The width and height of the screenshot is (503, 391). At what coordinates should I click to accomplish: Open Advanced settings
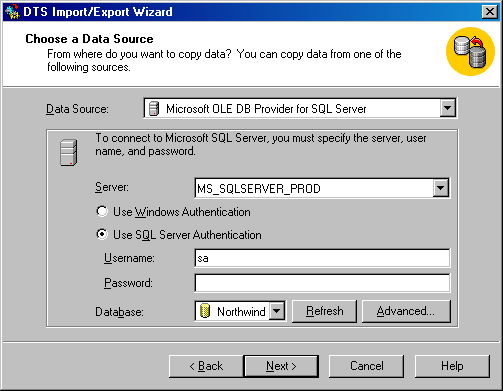[406, 311]
